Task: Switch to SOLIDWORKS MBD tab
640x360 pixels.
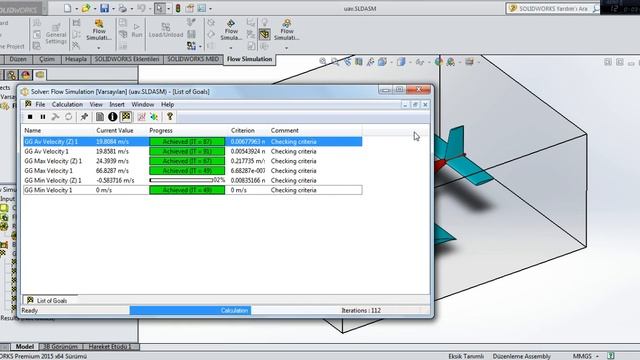Action: pos(193,59)
